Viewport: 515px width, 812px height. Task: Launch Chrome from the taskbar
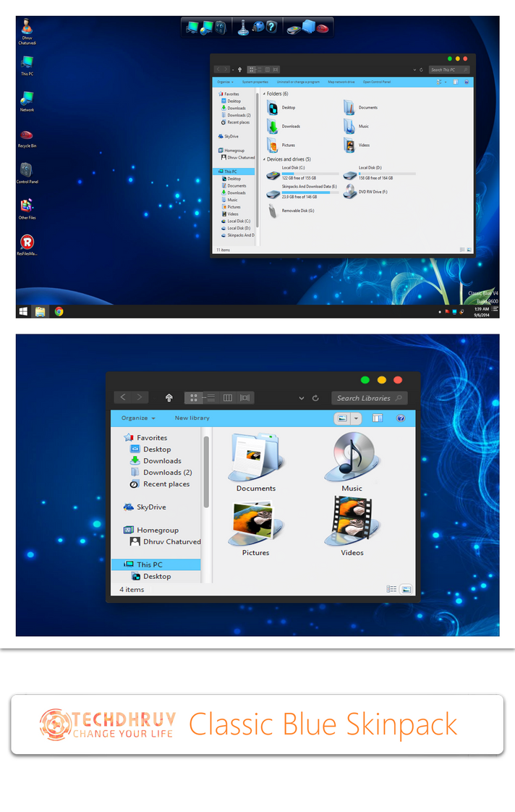[59, 311]
